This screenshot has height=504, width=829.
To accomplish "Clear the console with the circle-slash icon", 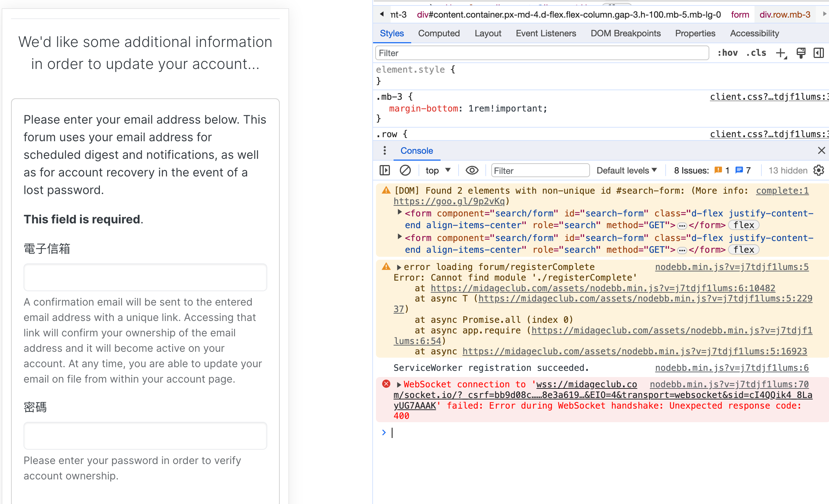I will click(405, 171).
